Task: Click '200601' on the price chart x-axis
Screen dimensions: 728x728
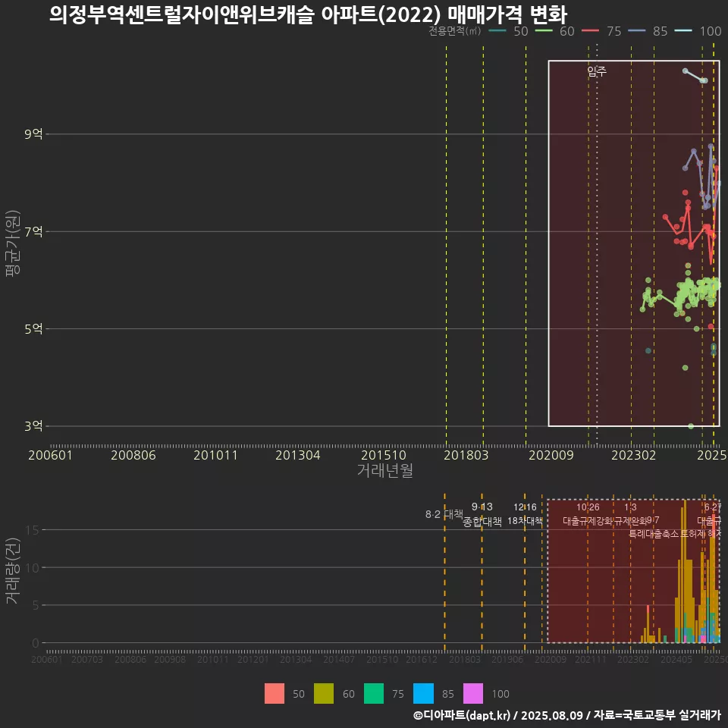Action: 51,455
